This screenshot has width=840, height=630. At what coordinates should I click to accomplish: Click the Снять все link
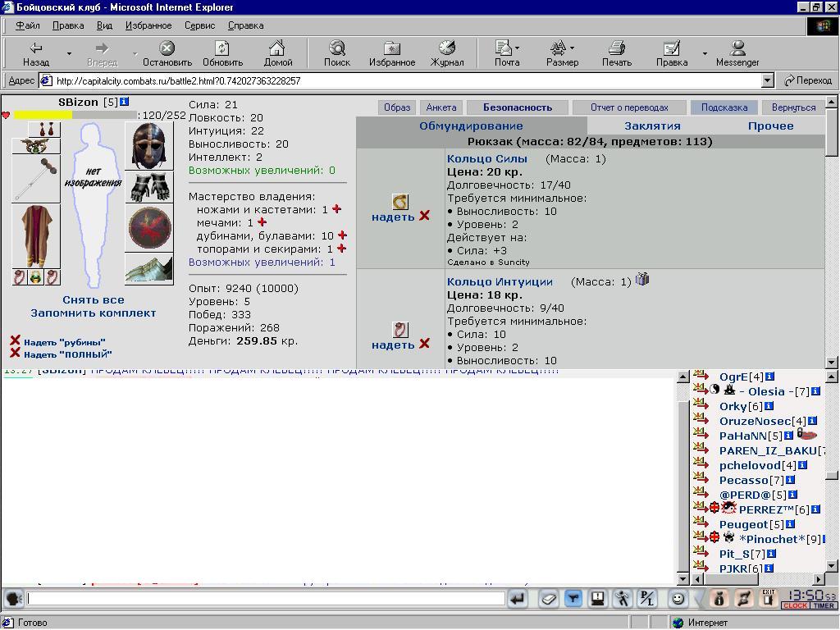(x=94, y=300)
